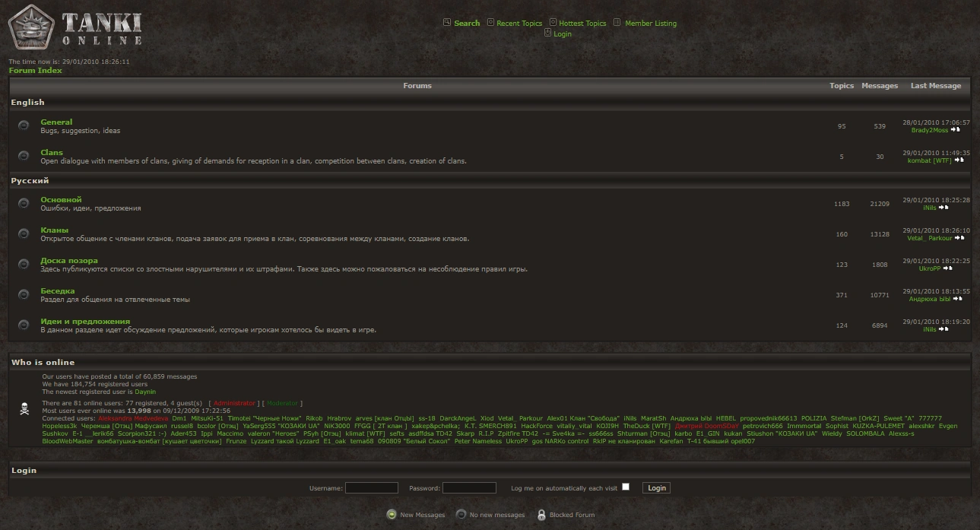Go to latest post arrow next to kombat [WTF]
Image resolution: width=980 pixels, height=530 pixels.
[x=959, y=160]
